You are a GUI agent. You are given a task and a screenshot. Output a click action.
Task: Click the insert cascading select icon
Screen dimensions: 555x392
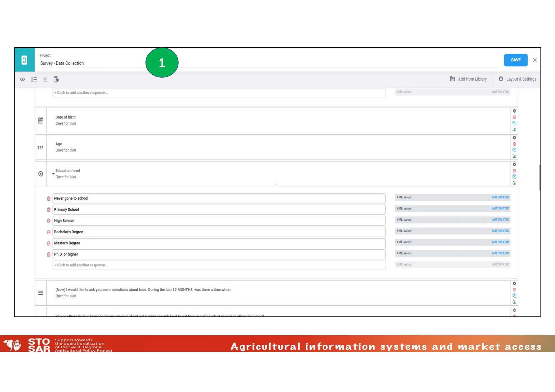[x=56, y=79]
